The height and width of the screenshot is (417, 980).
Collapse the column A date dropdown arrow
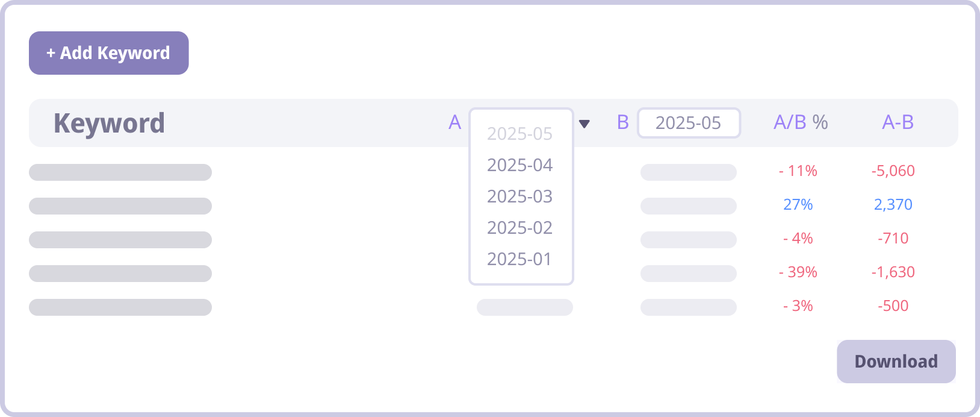click(584, 124)
